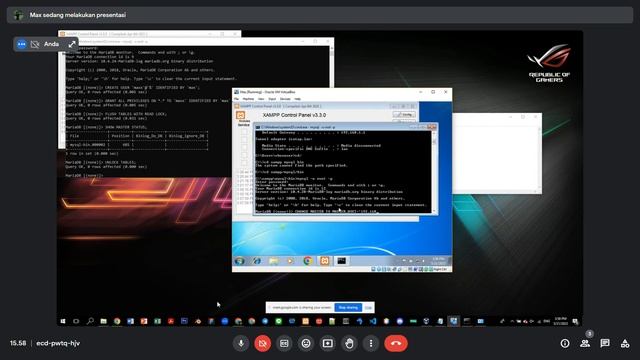
Task: Open the host Windows Start button
Action: click(63, 321)
